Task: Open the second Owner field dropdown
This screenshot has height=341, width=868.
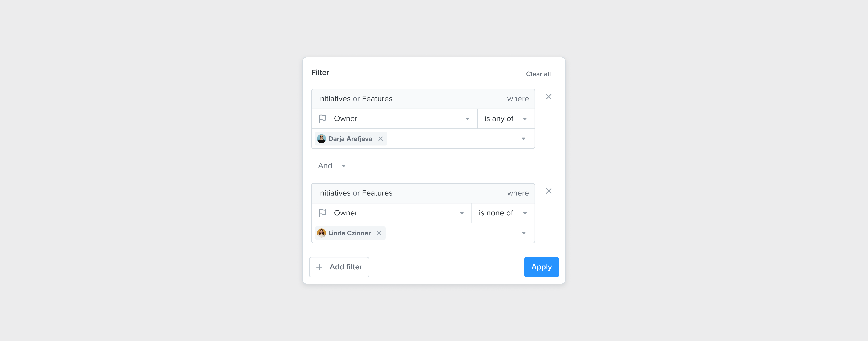Action: click(462, 213)
